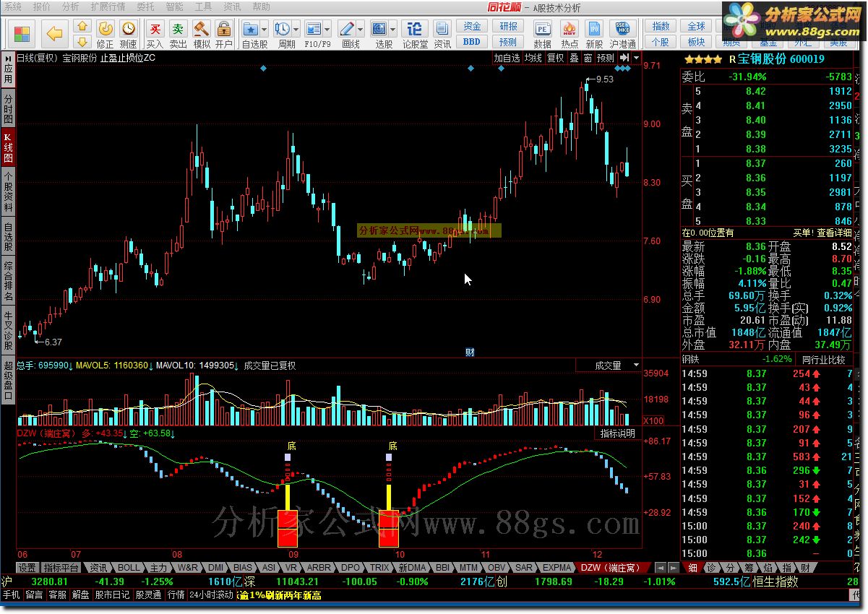The image size is (868, 614).
Task: Open the 分析 menu
Action: [x=70, y=6]
